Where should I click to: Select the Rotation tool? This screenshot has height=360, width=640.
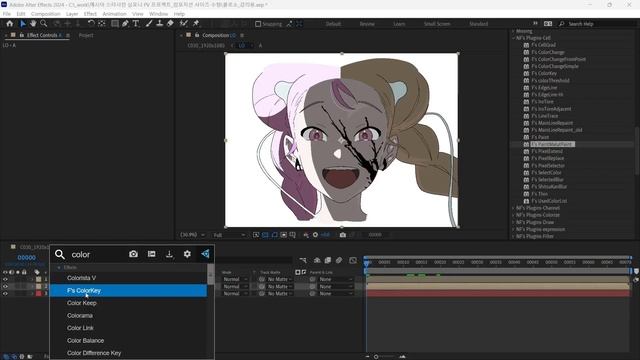coord(91,24)
